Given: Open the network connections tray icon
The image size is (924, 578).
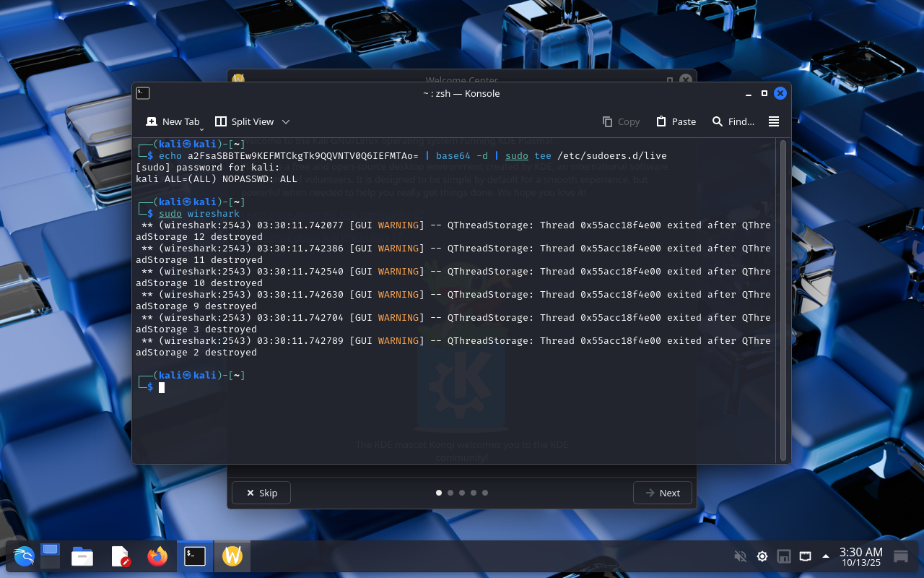Looking at the screenshot, I should coord(805,556).
